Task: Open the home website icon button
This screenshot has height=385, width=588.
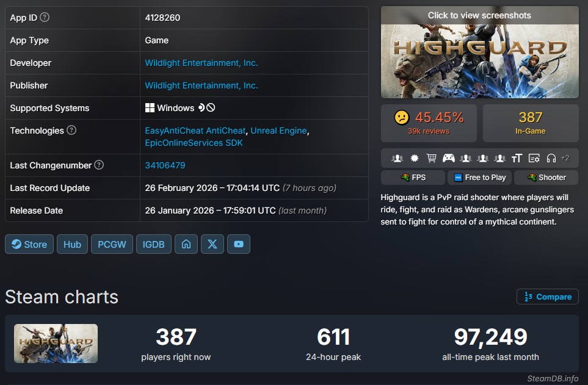Action: click(x=186, y=244)
